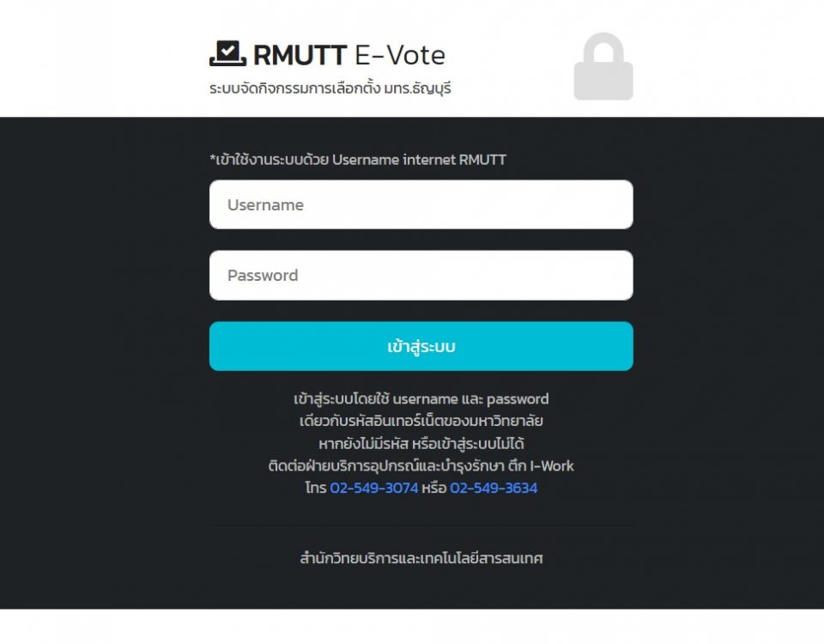Viewport: 824px width, 644px height.
Task: Click the E-Vote title text
Action: point(400,55)
